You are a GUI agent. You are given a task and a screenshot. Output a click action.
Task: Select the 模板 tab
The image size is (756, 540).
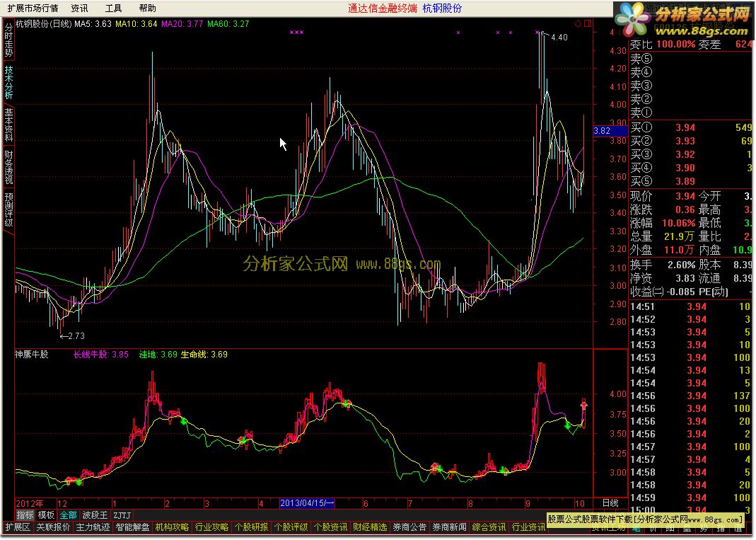(46, 515)
